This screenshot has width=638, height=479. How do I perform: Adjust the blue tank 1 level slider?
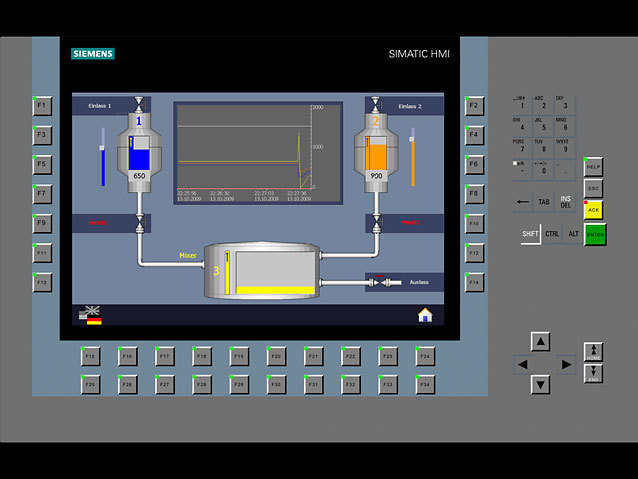click(x=103, y=157)
